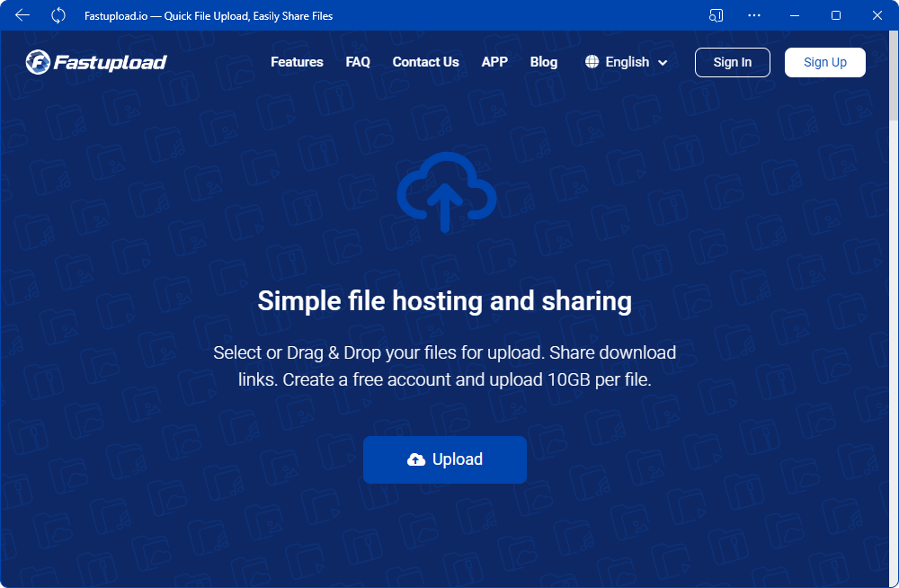Open the FAQ page
The image size is (899, 588).
pyautogui.click(x=357, y=62)
